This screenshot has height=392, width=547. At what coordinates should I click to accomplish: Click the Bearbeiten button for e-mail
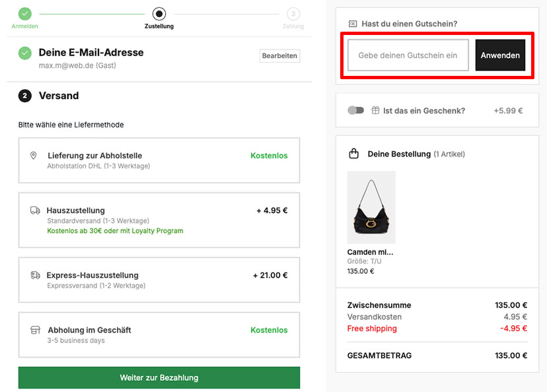coord(280,55)
